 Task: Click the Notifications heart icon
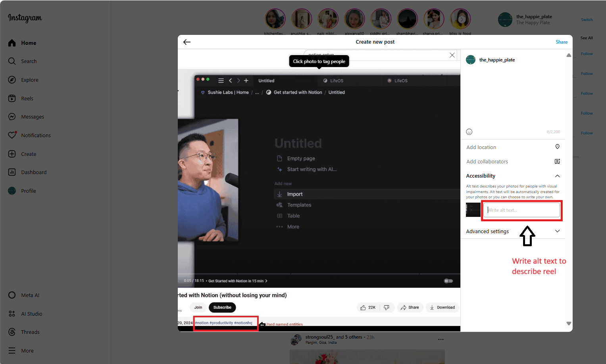12,135
